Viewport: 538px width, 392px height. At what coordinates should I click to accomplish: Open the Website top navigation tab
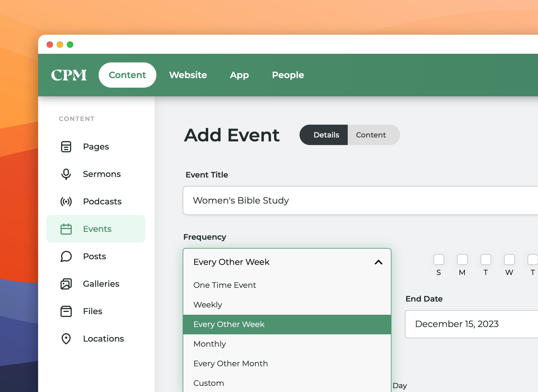[188, 75]
